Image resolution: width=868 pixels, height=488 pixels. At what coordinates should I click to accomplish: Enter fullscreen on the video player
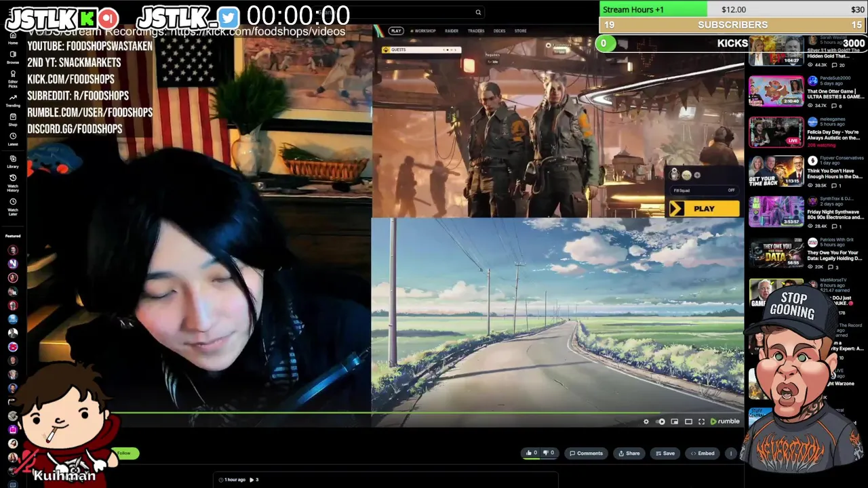click(x=701, y=422)
